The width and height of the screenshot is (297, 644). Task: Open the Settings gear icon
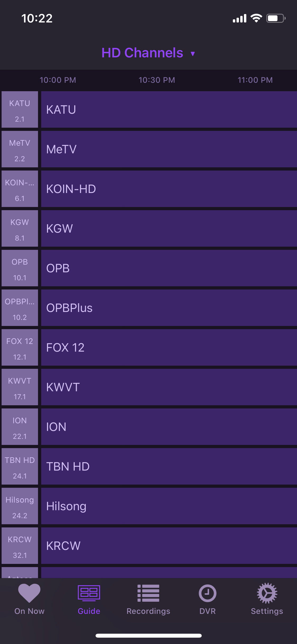(x=267, y=593)
